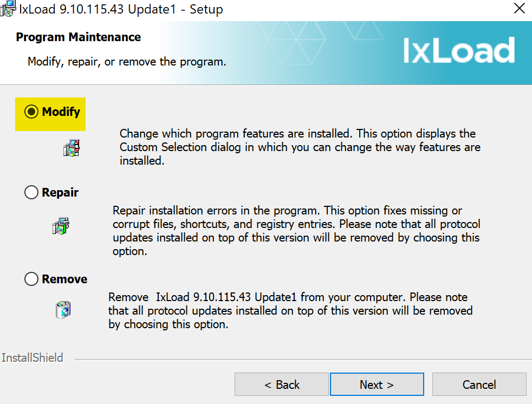
Task: Go back with the Back button
Action: [x=282, y=385]
